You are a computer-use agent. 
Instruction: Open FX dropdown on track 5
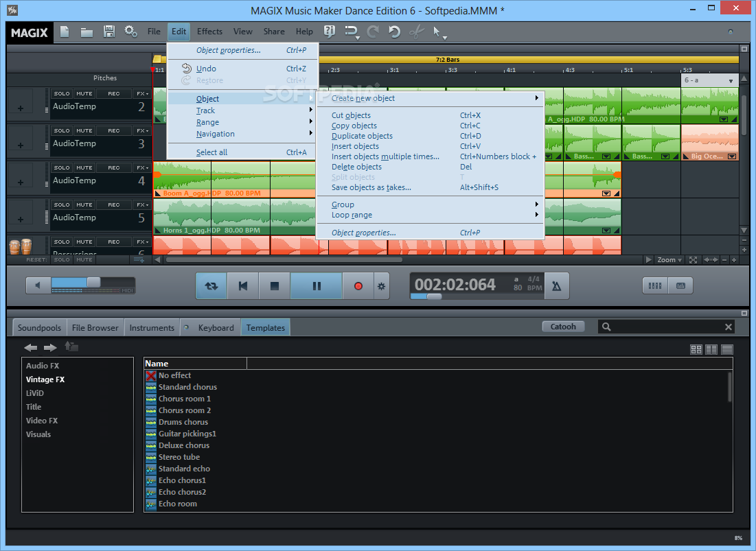click(x=142, y=204)
